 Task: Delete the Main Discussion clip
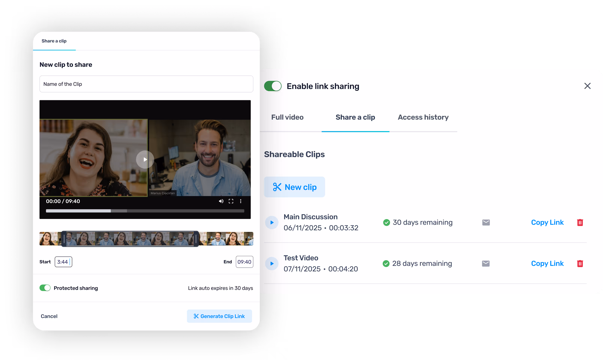pos(580,222)
